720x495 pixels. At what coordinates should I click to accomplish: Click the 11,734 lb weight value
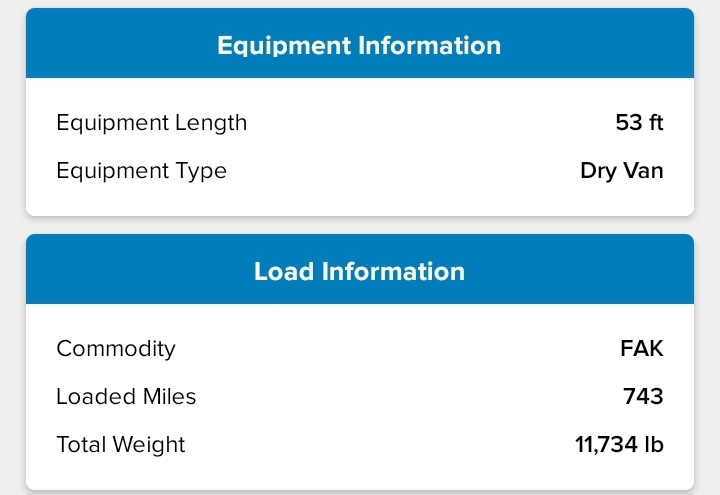pyautogui.click(x=619, y=445)
